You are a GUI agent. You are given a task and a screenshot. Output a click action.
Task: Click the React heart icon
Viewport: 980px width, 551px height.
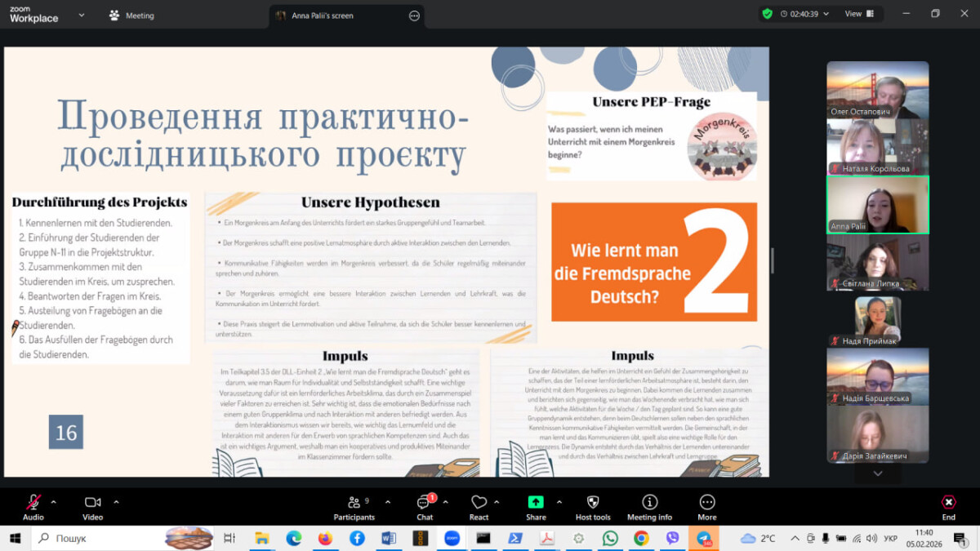[479, 503]
